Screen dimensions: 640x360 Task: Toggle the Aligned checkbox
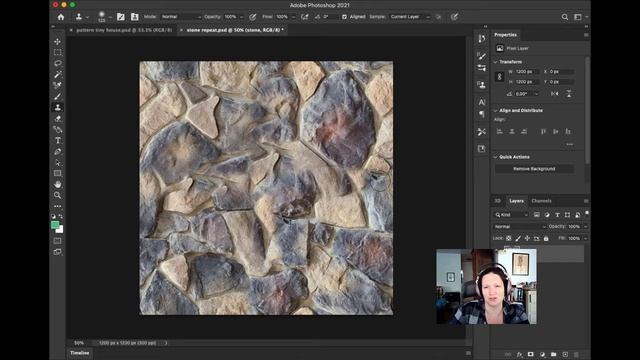[344, 17]
